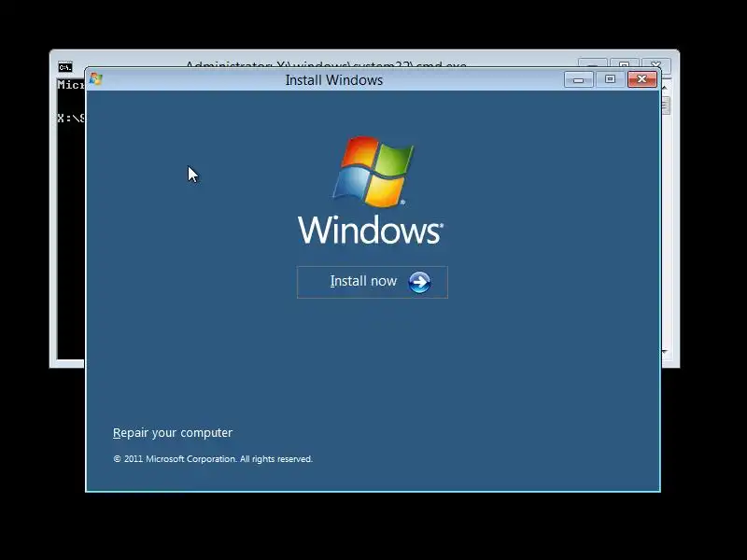
Task: Click the Install Windows title bar icon
Action: (x=96, y=78)
